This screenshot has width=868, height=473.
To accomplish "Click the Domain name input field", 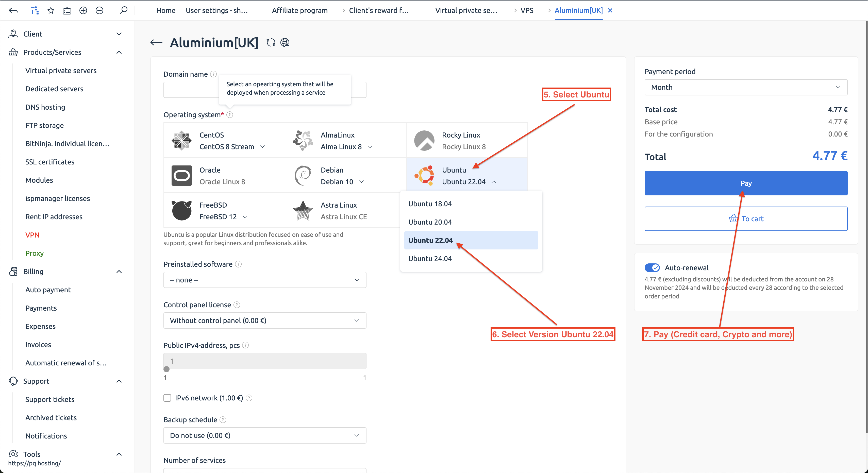I will 265,90.
